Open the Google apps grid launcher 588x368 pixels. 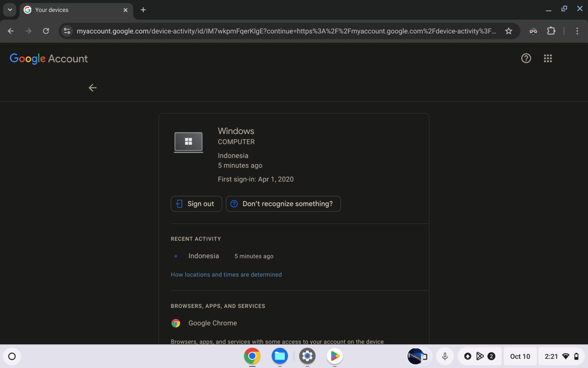[x=547, y=58]
